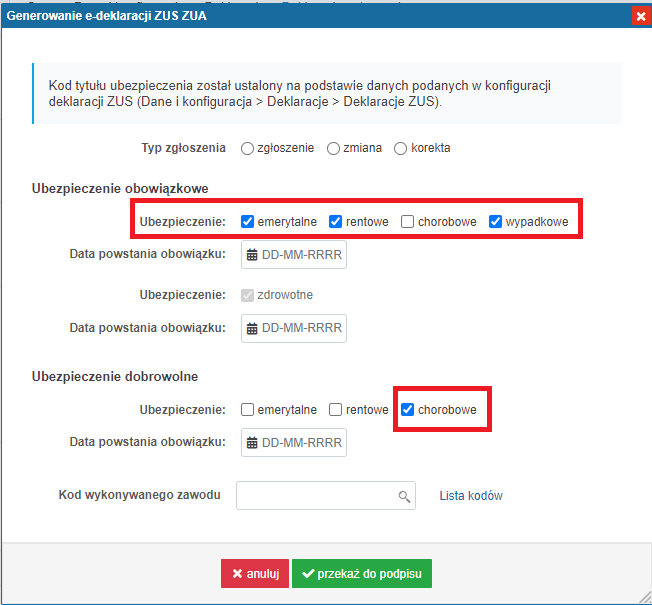Open calendar icon in zdrowotne date field

252,328
